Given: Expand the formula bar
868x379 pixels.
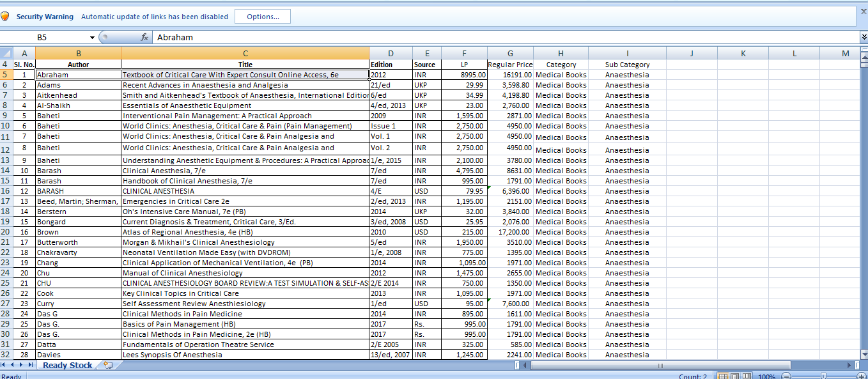Looking at the screenshot, I should tap(864, 38).
